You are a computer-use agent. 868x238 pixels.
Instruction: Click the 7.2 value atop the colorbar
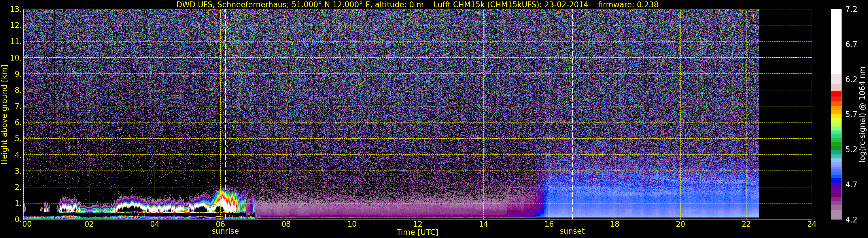[851, 10]
